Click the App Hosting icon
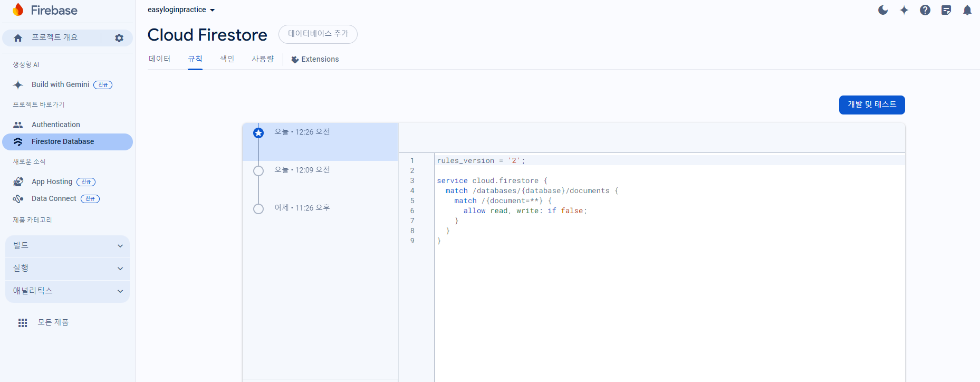This screenshot has height=382, width=980. (18, 182)
